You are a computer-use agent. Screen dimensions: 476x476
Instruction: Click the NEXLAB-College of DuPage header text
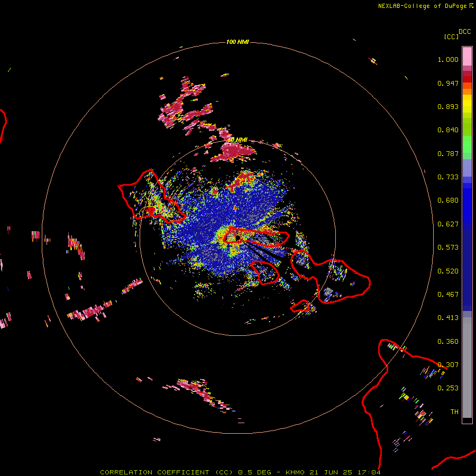coord(422,6)
